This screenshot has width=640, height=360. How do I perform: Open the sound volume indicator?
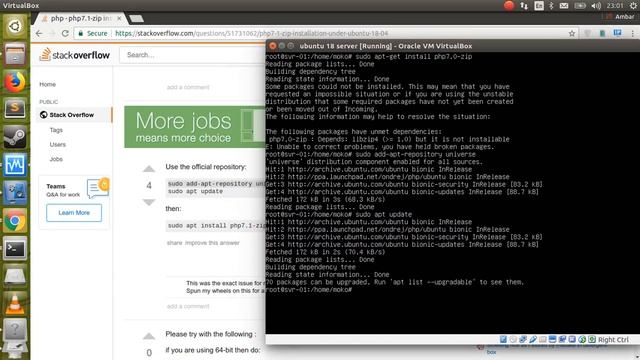coord(596,6)
